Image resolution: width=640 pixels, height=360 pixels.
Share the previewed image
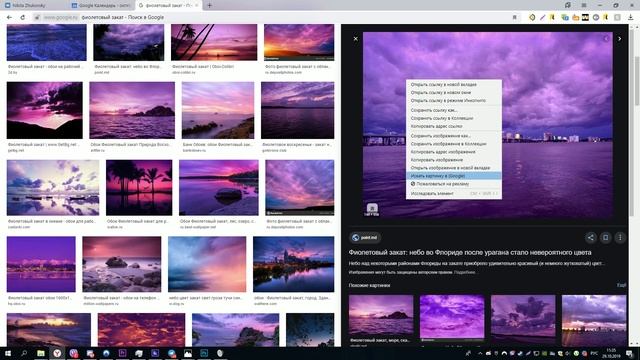[590, 238]
